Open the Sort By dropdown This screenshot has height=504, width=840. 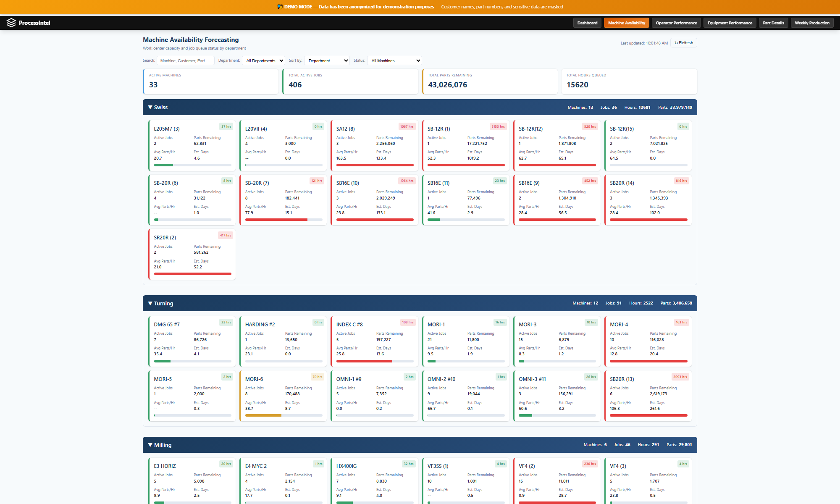(x=326, y=60)
